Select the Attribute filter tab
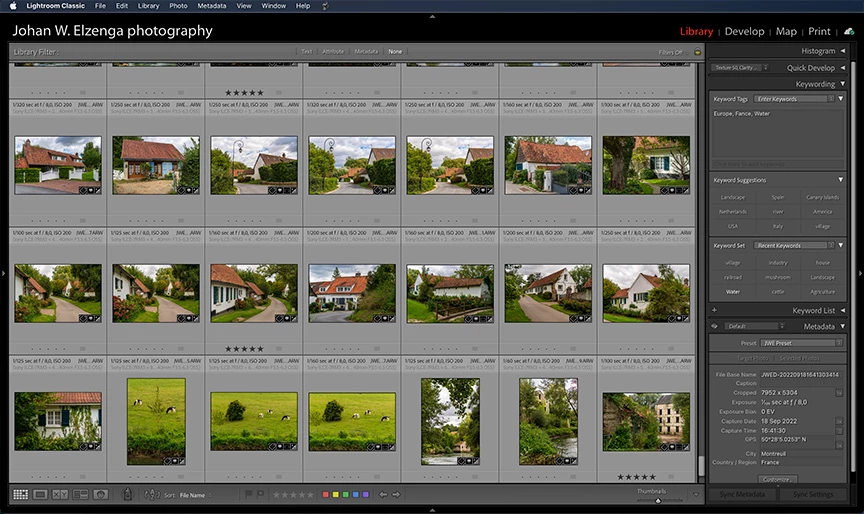The height and width of the screenshot is (514, 864). (x=333, y=51)
